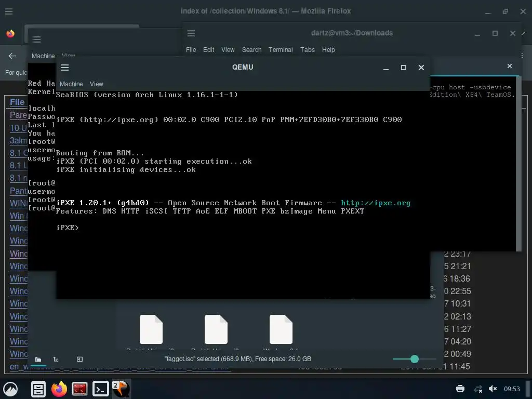Click the 02:13 timestamp in Firefox listing

[460, 316]
